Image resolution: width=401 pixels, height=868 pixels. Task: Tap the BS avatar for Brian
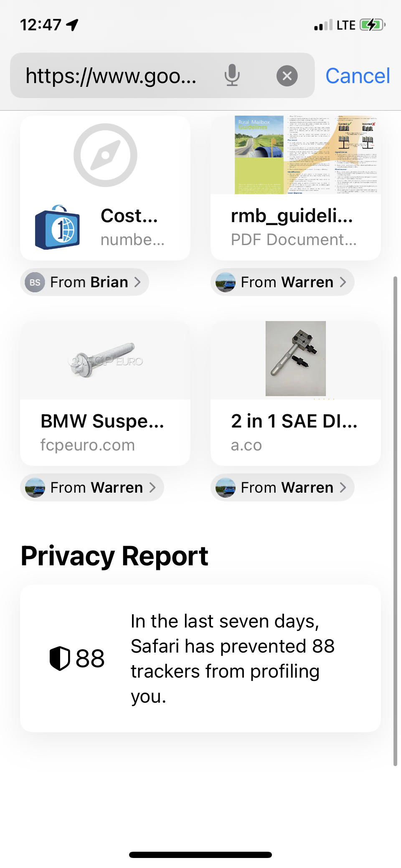click(35, 282)
